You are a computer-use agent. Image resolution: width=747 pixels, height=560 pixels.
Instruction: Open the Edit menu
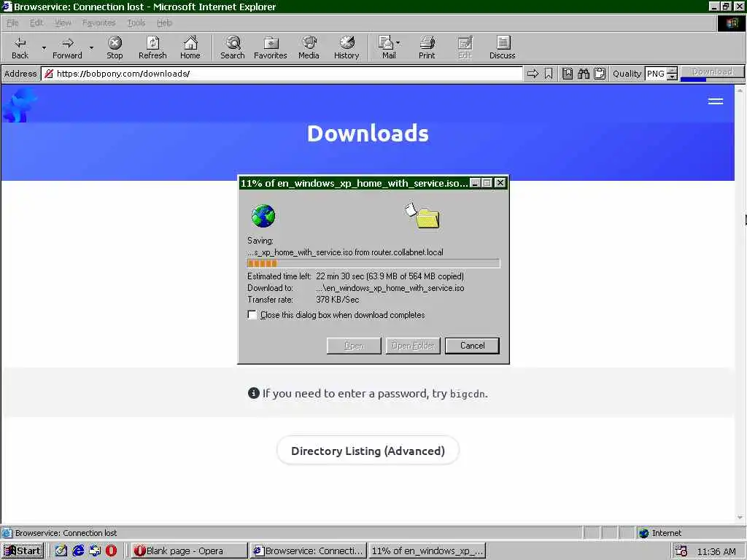tap(36, 23)
